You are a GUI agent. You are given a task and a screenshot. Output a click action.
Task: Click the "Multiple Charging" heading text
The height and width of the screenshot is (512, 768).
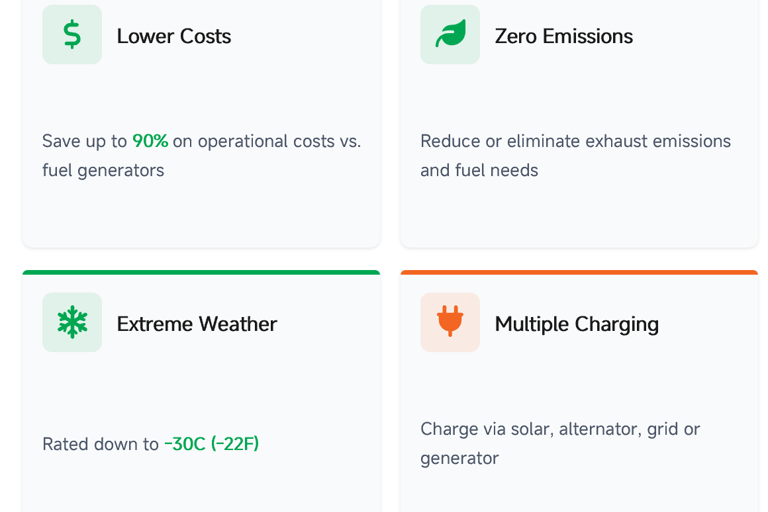[576, 324]
